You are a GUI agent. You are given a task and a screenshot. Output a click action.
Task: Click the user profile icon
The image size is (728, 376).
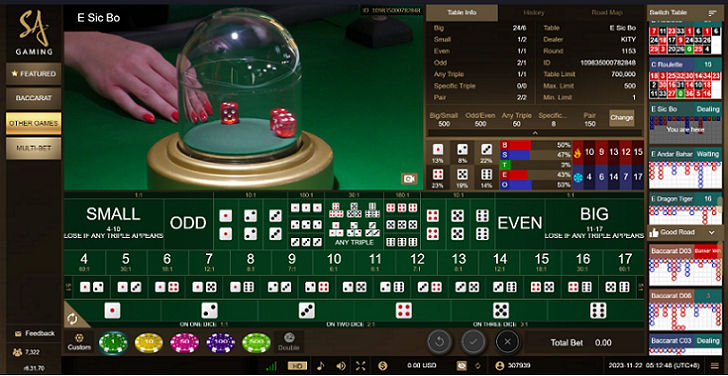[x=500, y=366]
